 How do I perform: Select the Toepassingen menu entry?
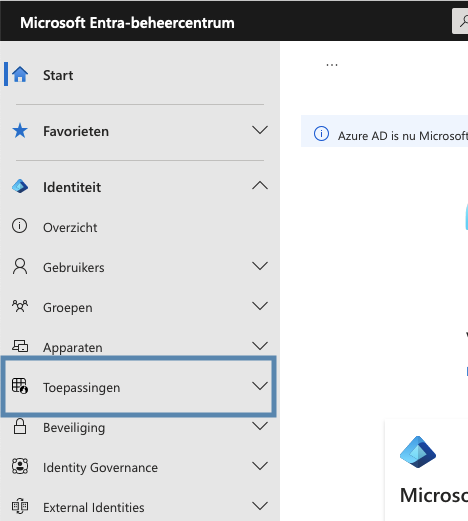(x=139, y=387)
